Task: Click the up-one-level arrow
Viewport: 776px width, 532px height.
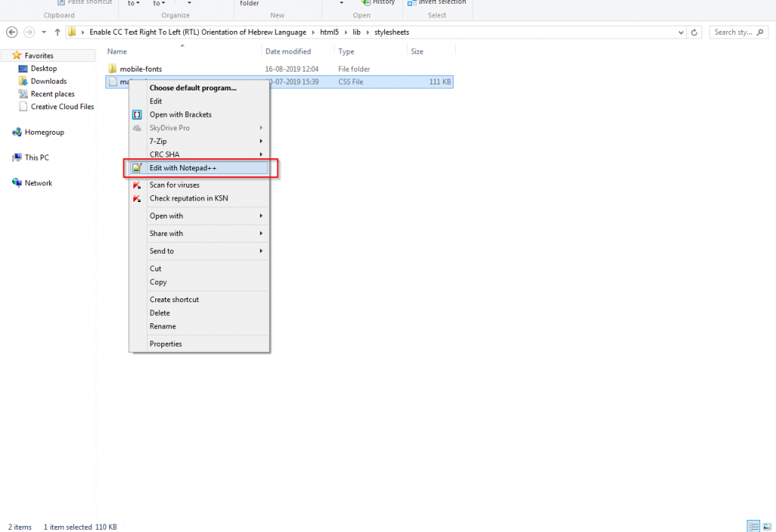Action: tap(57, 32)
